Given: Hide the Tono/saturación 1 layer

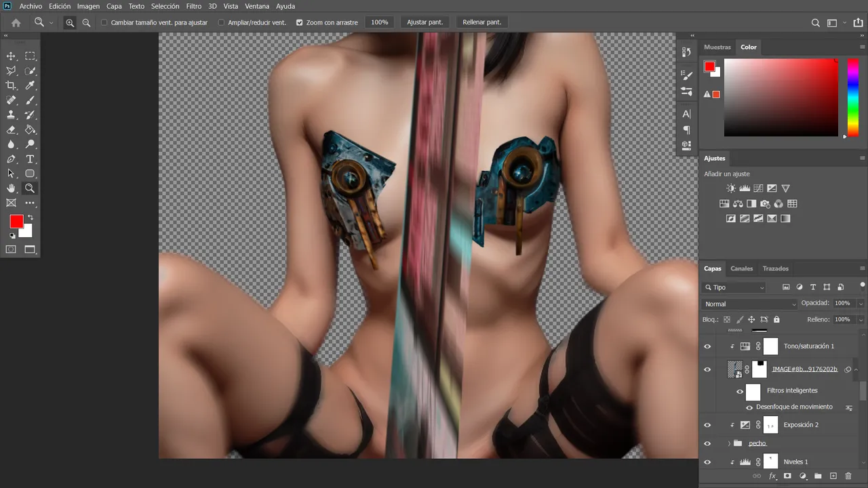Looking at the screenshot, I should click(x=707, y=346).
